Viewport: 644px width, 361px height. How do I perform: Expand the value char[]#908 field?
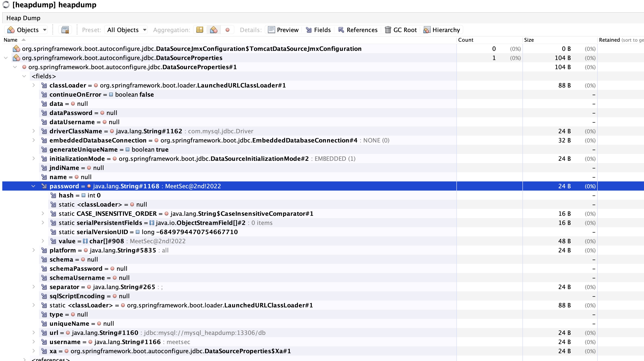pyautogui.click(x=43, y=241)
